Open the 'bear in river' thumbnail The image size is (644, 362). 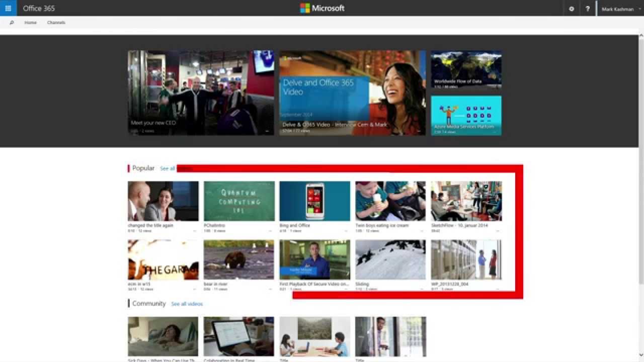pyautogui.click(x=239, y=259)
